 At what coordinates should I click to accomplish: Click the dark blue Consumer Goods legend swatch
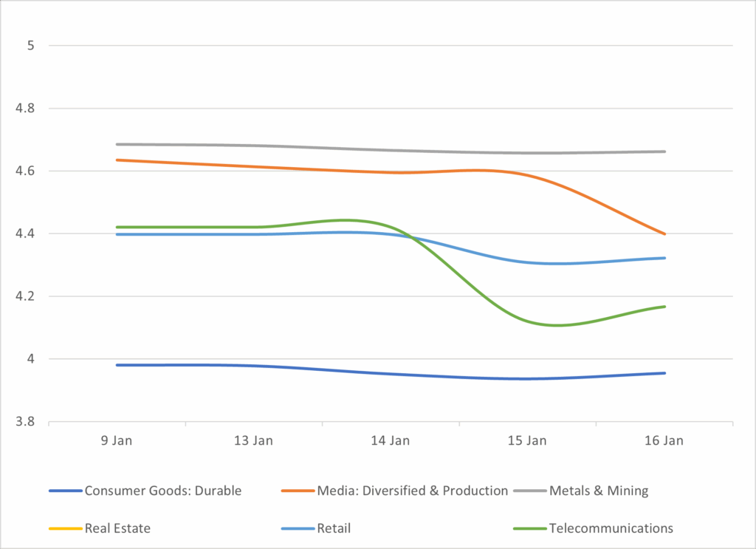(65, 491)
